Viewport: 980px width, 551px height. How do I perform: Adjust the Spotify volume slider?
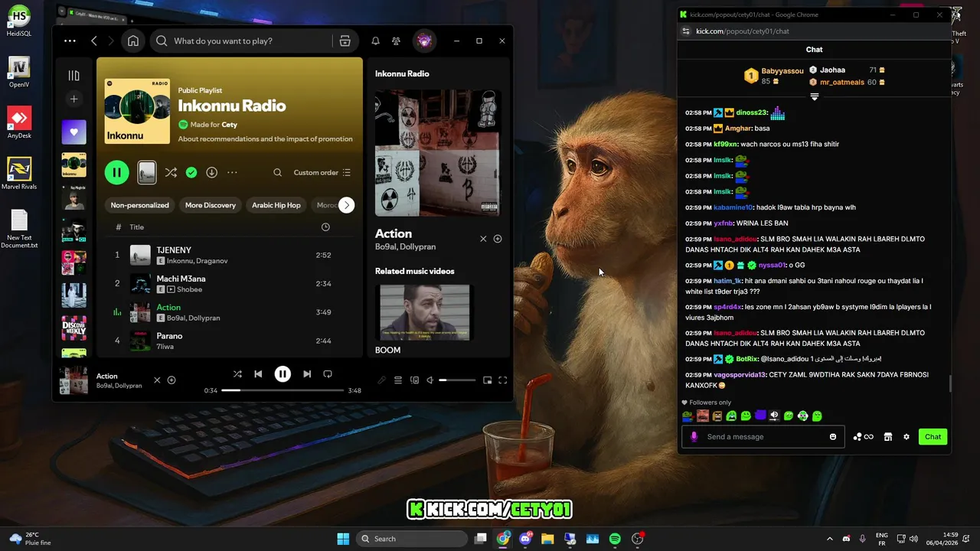[x=457, y=380]
